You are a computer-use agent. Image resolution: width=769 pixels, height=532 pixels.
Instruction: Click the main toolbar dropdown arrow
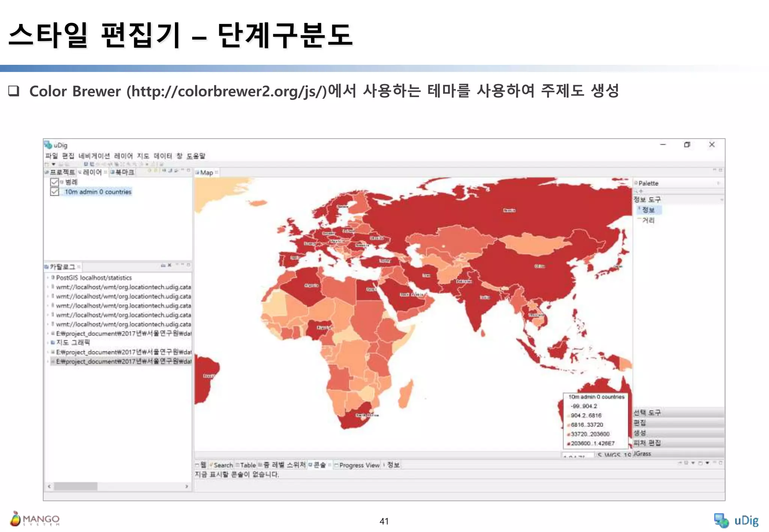coord(54,164)
